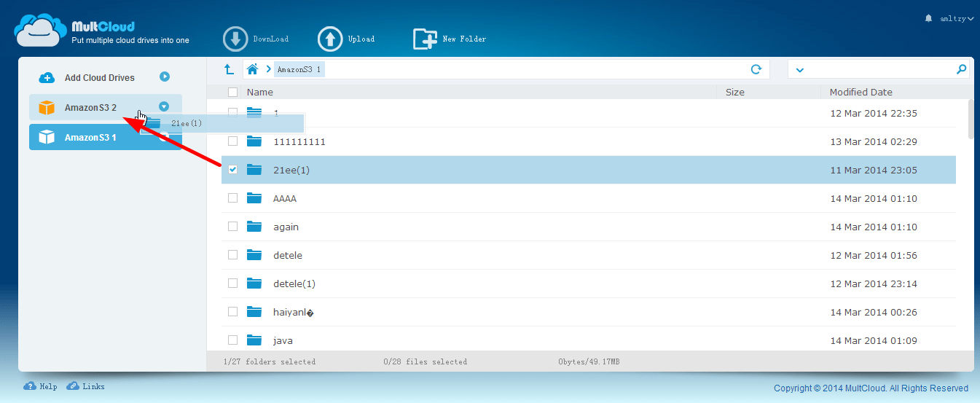The width and height of the screenshot is (980, 403).
Task: Click the Upload label
Action: tap(361, 39)
